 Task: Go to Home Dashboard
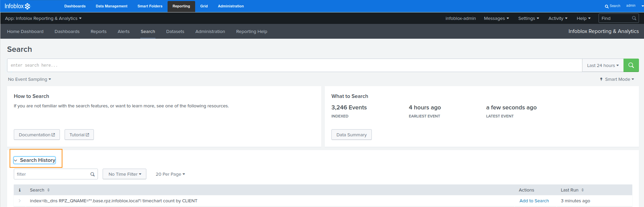click(25, 32)
